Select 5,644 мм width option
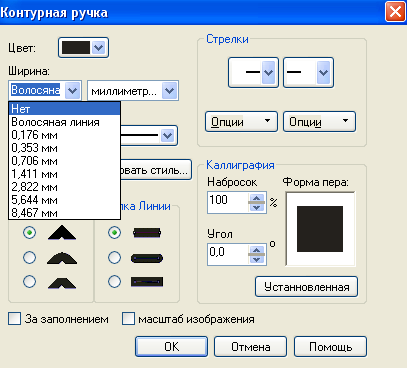407x368 pixels. [64, 200]
